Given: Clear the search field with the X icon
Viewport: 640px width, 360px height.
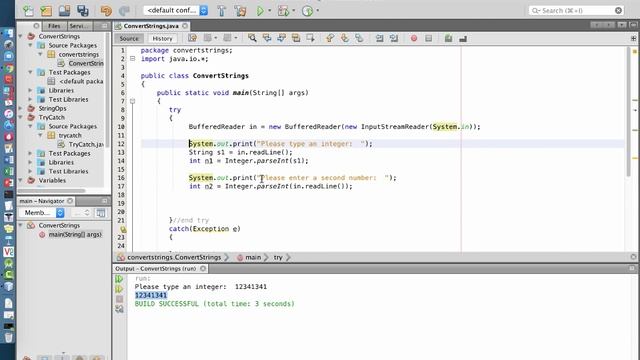Looking at the screenshot, I should pos(618,10).
